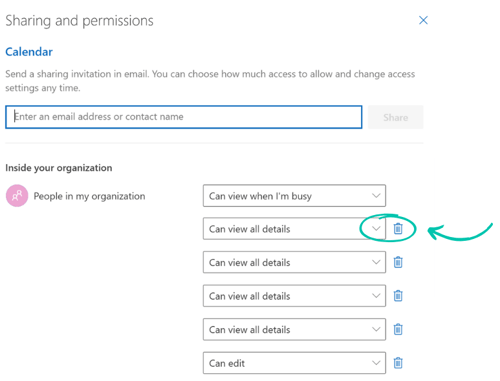Click the blue Calendar heading link

click(x=29, y=52)
